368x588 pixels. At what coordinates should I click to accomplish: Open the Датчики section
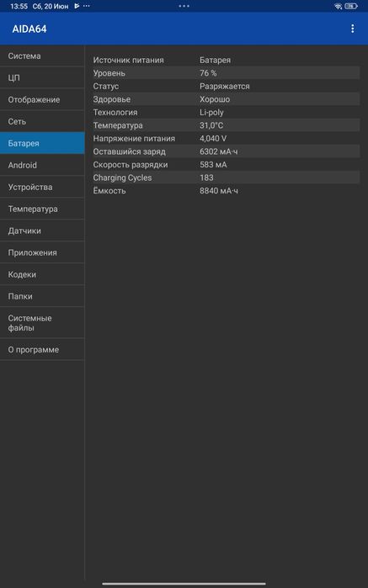(x=42, y=230)
